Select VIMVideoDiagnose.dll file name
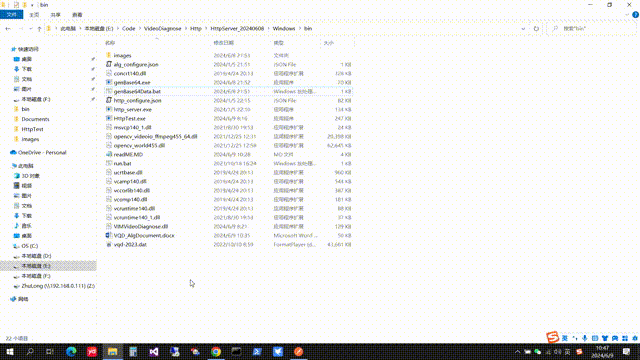640x360 pixels. [141, 226]
